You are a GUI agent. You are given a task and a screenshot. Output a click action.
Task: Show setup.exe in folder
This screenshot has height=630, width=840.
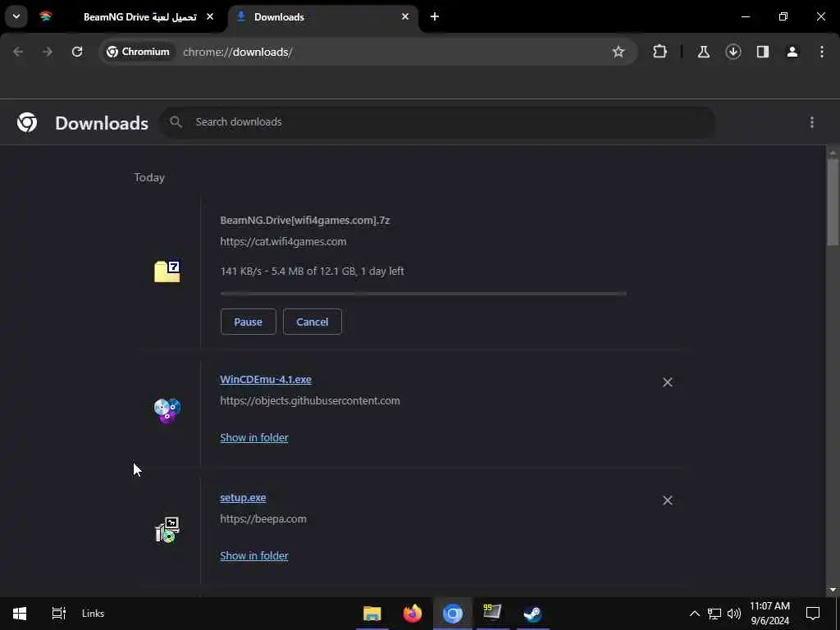254,556
